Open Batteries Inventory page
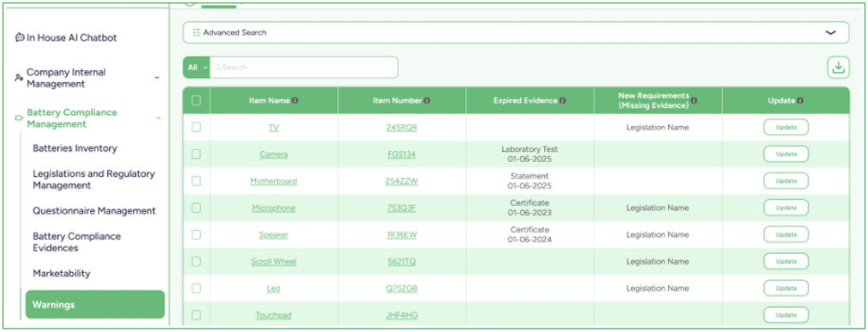Screen dimensions: 868x332 75,148
